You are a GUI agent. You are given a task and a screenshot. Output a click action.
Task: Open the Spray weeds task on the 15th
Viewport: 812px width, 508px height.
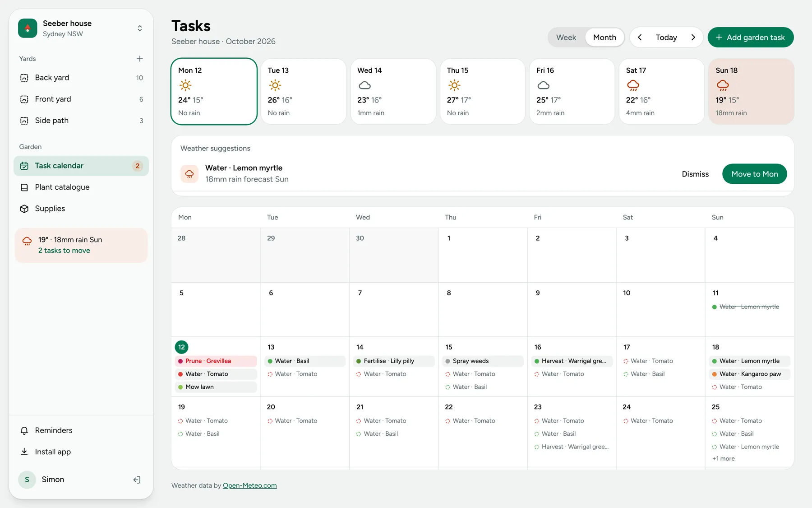click(x=483, y=361)
